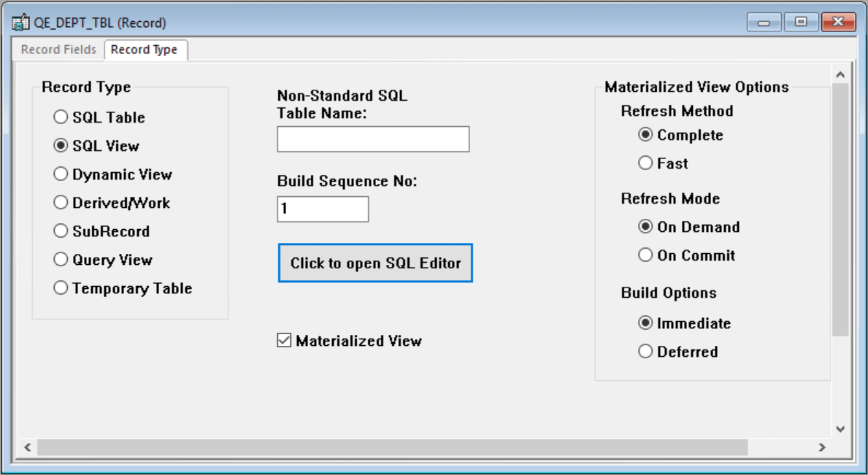
Task: Click the Non-Standard SQL Table Name field
Action: [x=373, y=139]
